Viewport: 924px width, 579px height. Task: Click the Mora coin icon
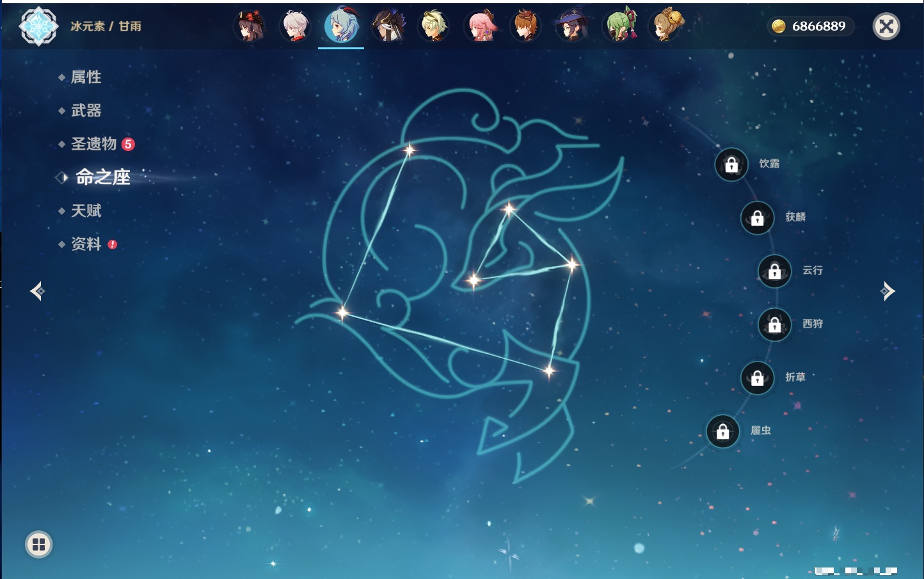click(x=779, y=26)
